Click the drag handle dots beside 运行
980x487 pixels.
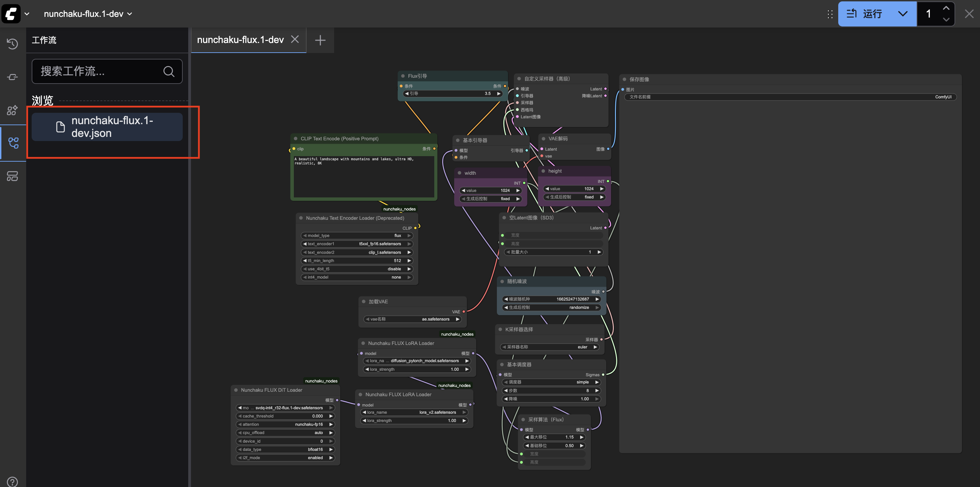tap(830, 14)
